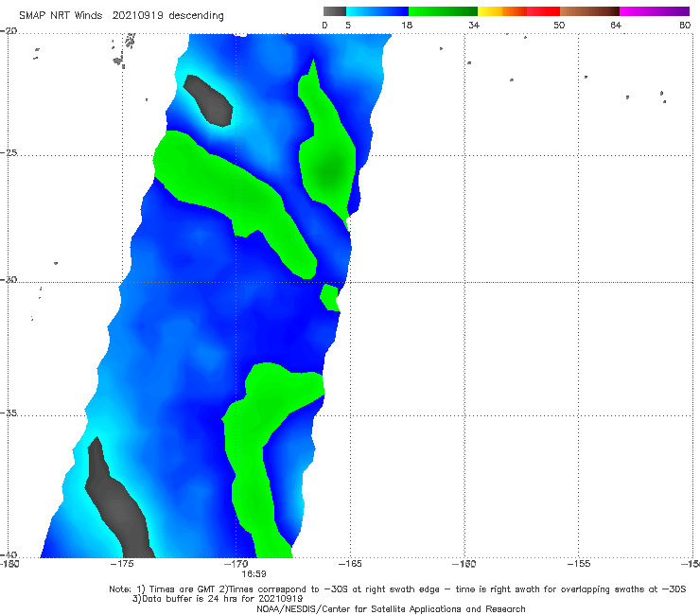Viewport: 700px width, 615px height.
Task: Click the color bar scale label '5'
Action: pos(348,25)
